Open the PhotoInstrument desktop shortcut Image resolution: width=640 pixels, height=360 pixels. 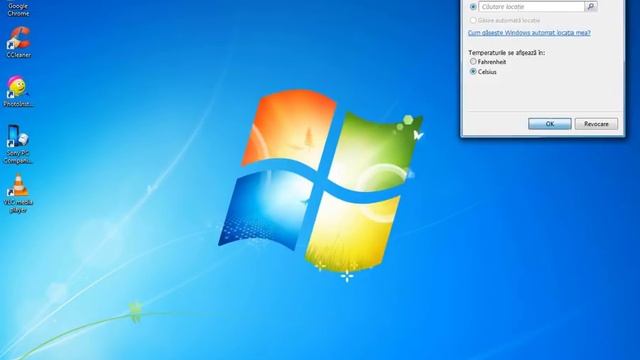pos(18,91)
